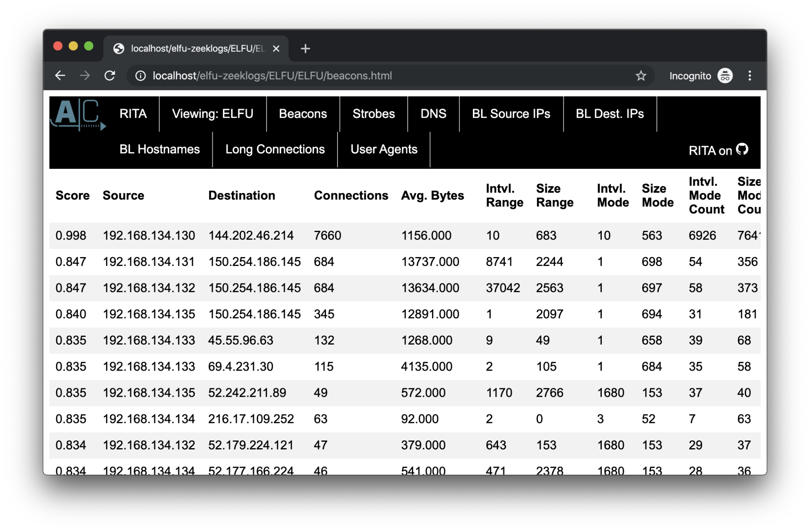Click the Intvl. Mode Count header
Viewport: 810px width, 532px height.
[x=707, y=196]
